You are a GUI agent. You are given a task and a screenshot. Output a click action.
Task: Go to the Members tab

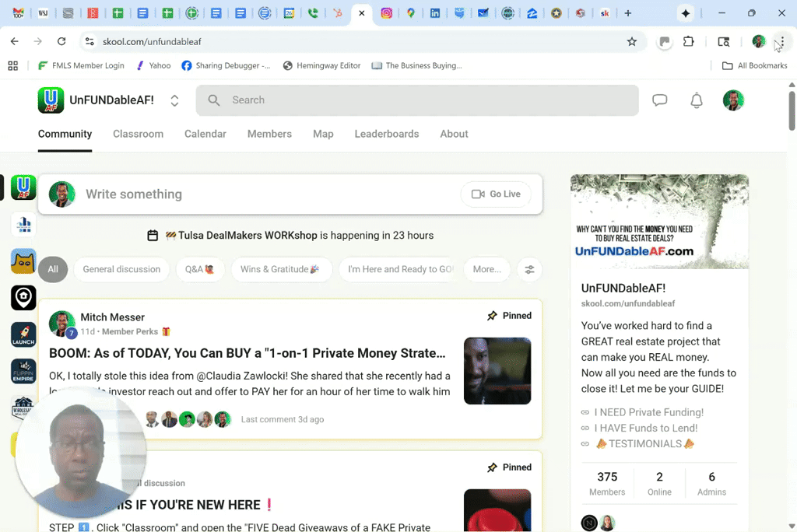coord(269,134)
